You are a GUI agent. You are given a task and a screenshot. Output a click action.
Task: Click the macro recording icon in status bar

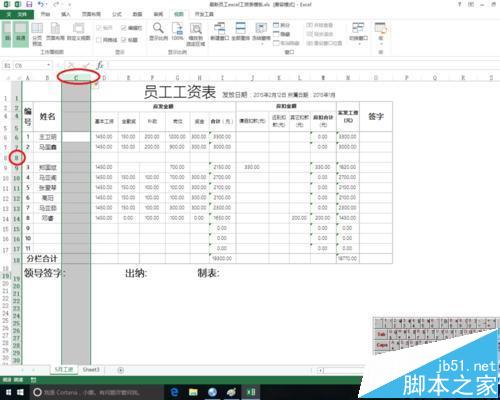pyautogui.click(x=33, y=380)
